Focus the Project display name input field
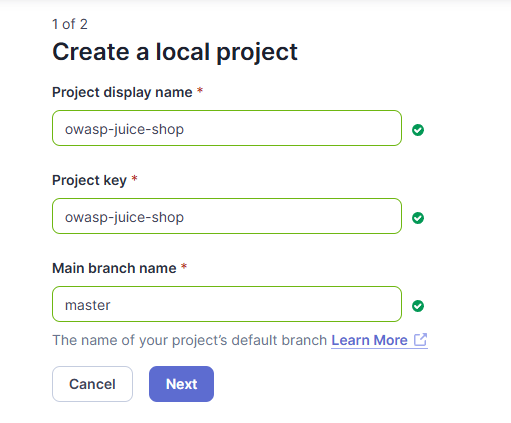This screenshot has width=511, height=423. point(227,128)
